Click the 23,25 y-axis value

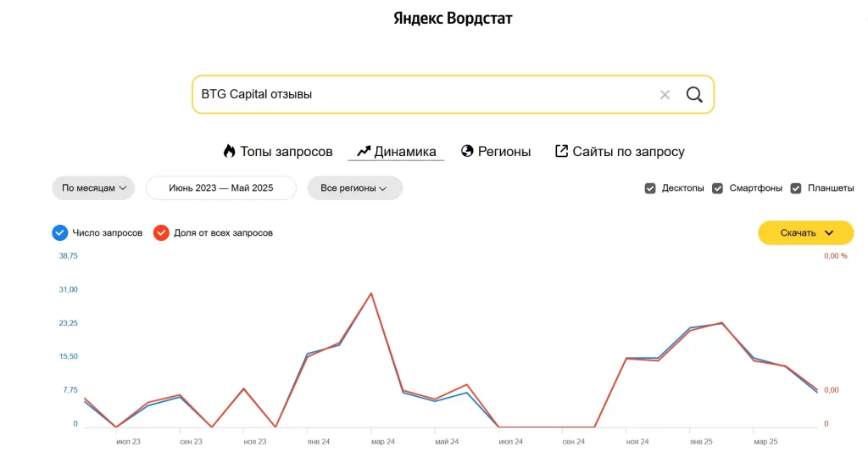pyautogui.click(x=68, y=323)
